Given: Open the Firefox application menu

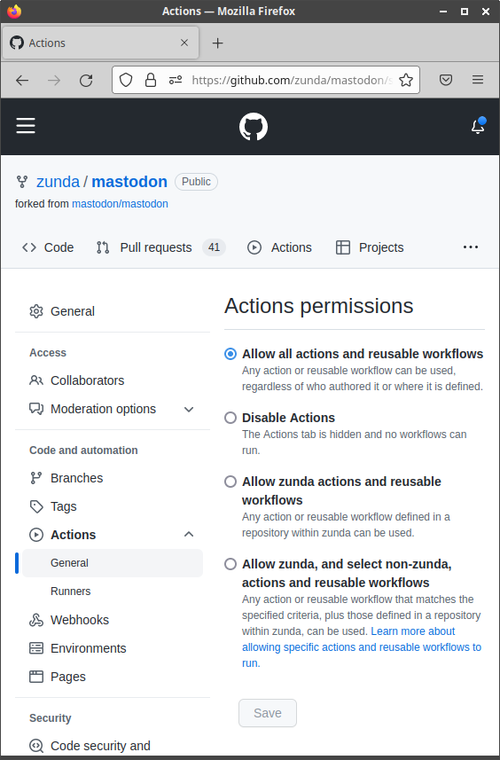Looking at the screenshot, I should [x=478, y=80].
